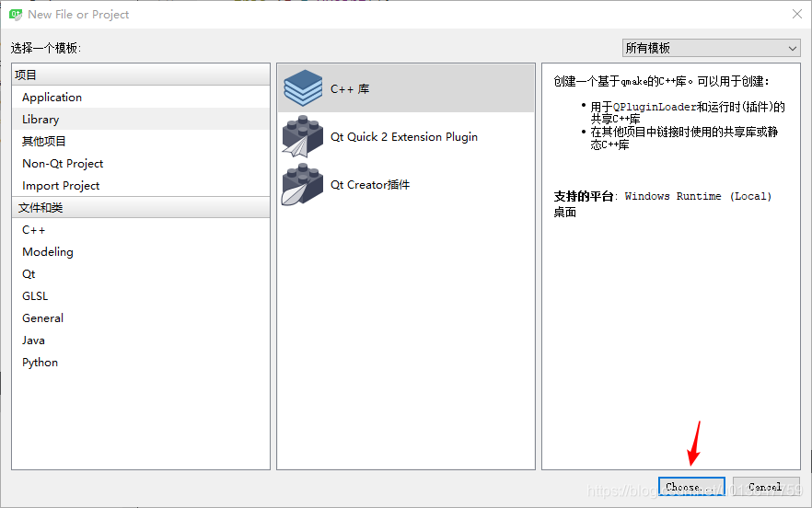The width and height of the screenshot is (812, 508).
Task: Select the C++ file category
Action: (140, 229)
